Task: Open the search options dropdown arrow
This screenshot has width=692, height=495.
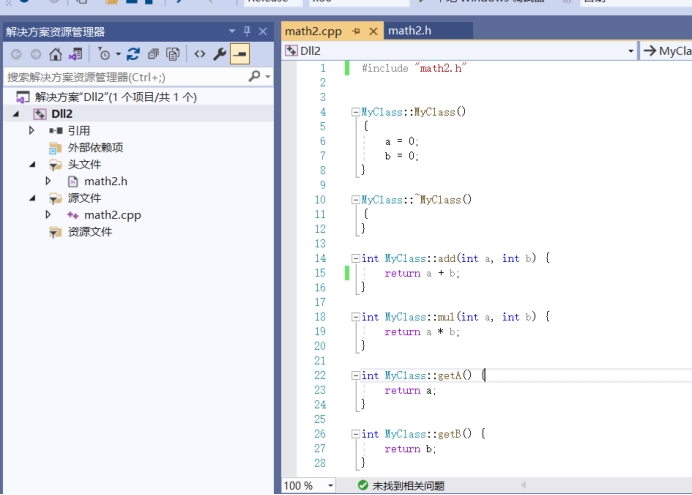Action: 267,77
